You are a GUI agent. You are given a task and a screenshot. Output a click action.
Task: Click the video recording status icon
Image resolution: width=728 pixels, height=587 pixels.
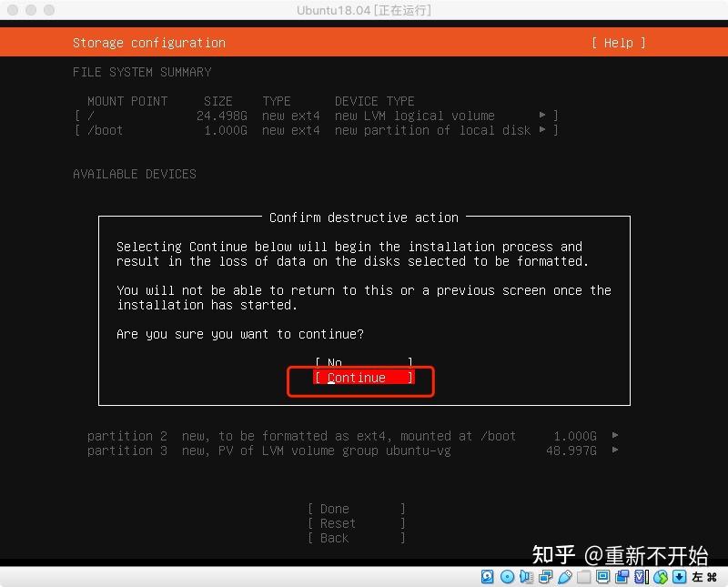click(622, 577)
